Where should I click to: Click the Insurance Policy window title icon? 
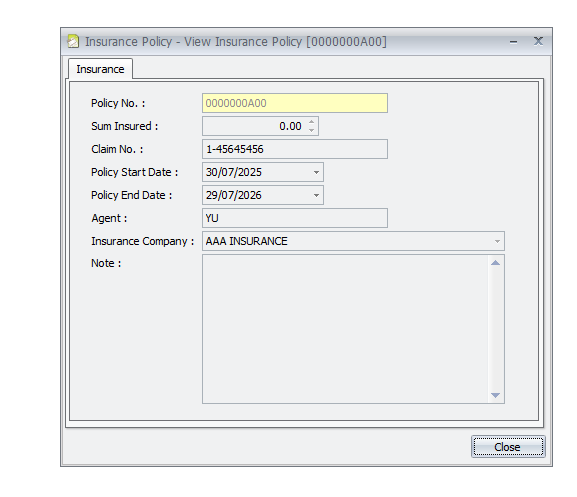73,41
